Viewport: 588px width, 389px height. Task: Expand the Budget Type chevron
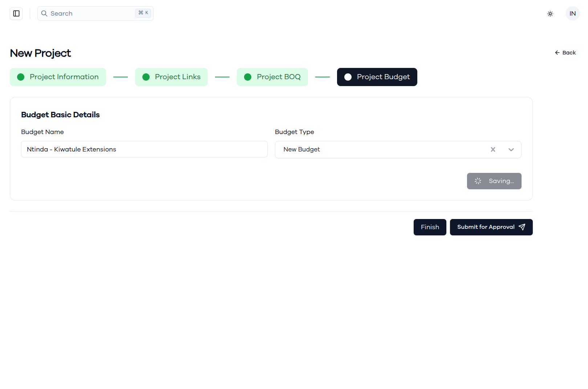[x=511, y=150]
